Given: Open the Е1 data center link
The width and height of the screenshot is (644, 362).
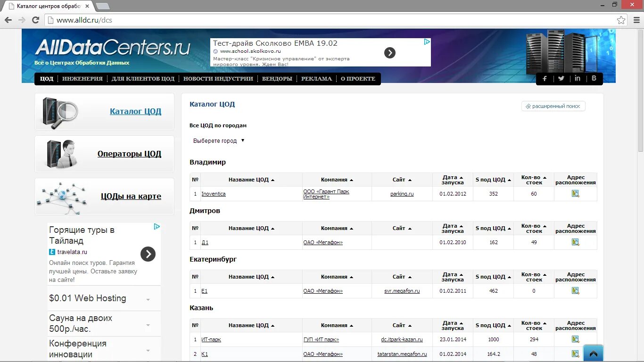Looking at the screenshot, I should tap(204, 291).
